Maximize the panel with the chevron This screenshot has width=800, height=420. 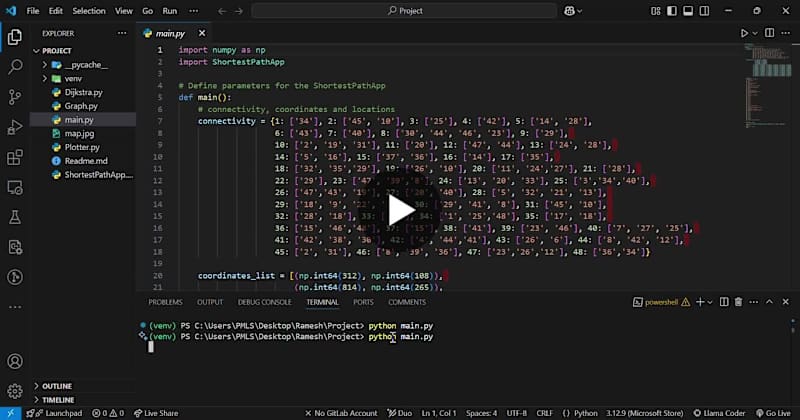(769, 302)
